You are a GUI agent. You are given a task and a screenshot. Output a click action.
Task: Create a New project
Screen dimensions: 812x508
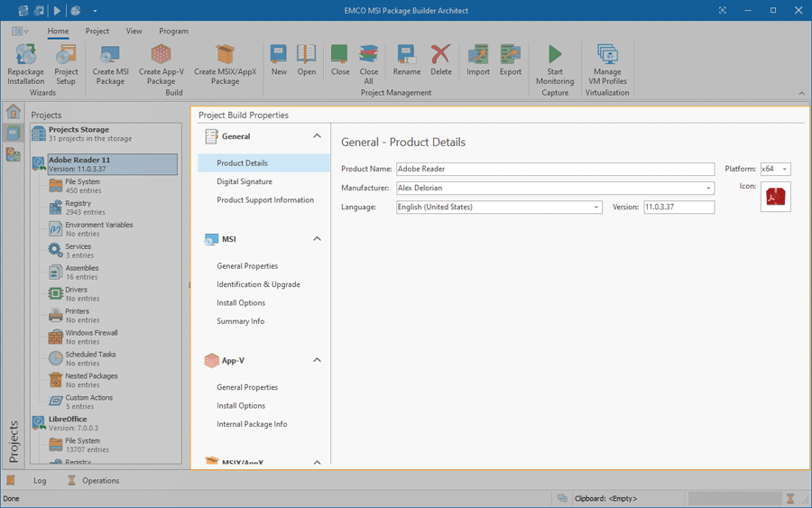pos(279,60)
